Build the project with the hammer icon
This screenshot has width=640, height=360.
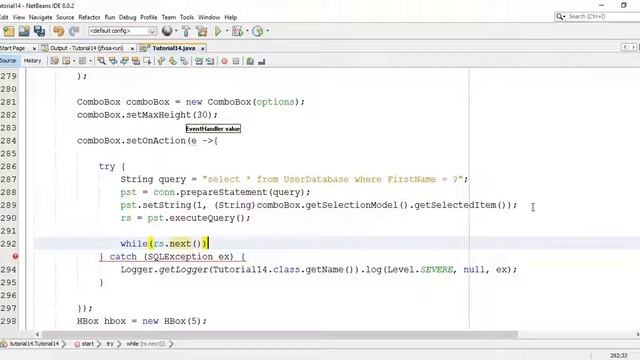[186, 31]
